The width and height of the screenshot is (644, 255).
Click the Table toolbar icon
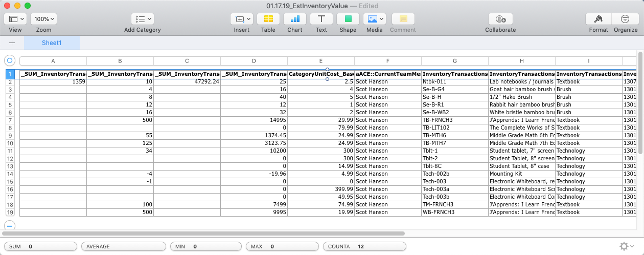point(268,19)
